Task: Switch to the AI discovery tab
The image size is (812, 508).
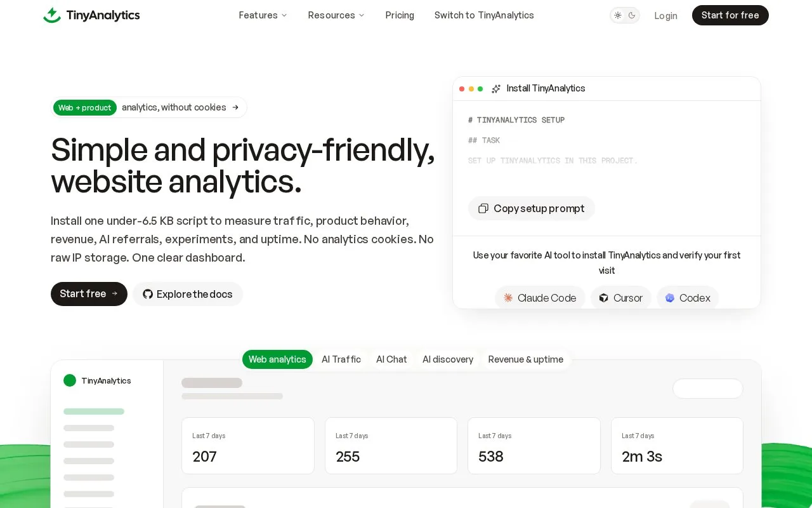Action: pyautogui.click(x=448, y=359)
